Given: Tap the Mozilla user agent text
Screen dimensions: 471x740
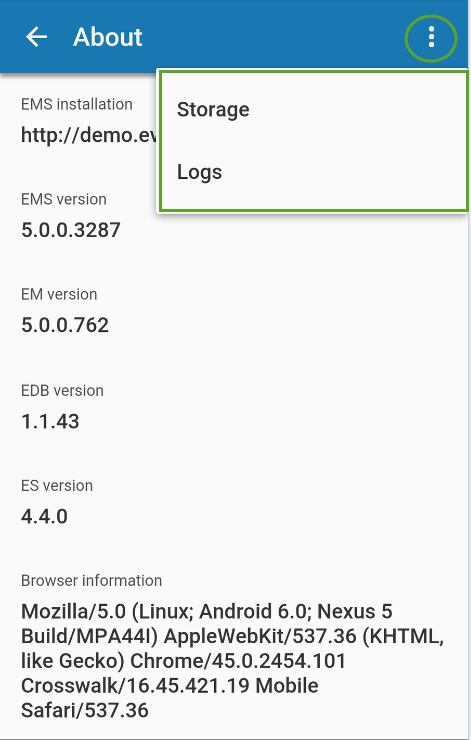Looking at the screenshot, I should point(232,661).
